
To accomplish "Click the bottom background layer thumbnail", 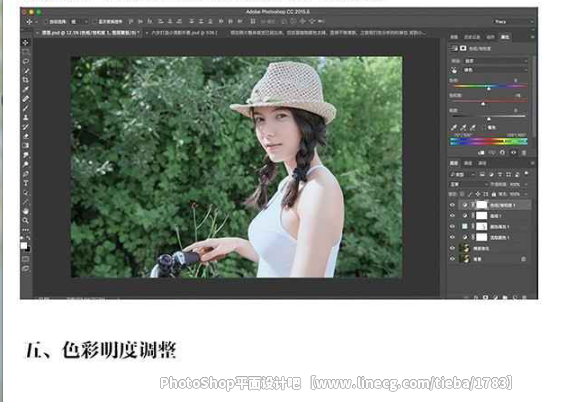I will click(x=464, y=259).
